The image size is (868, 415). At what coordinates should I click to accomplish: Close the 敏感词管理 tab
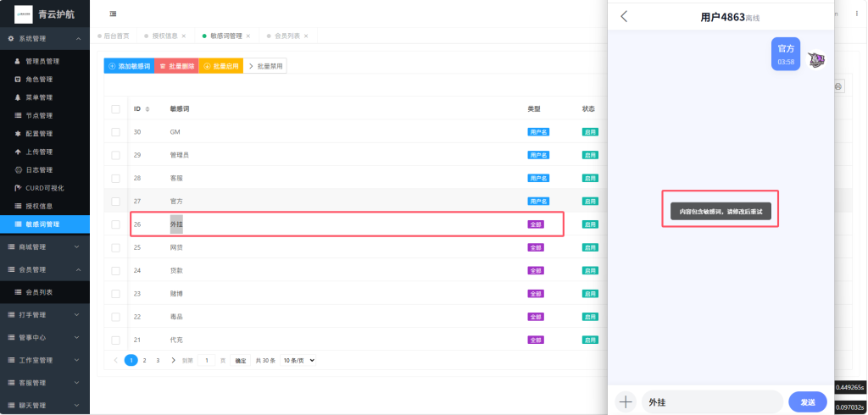pos(248,36)
